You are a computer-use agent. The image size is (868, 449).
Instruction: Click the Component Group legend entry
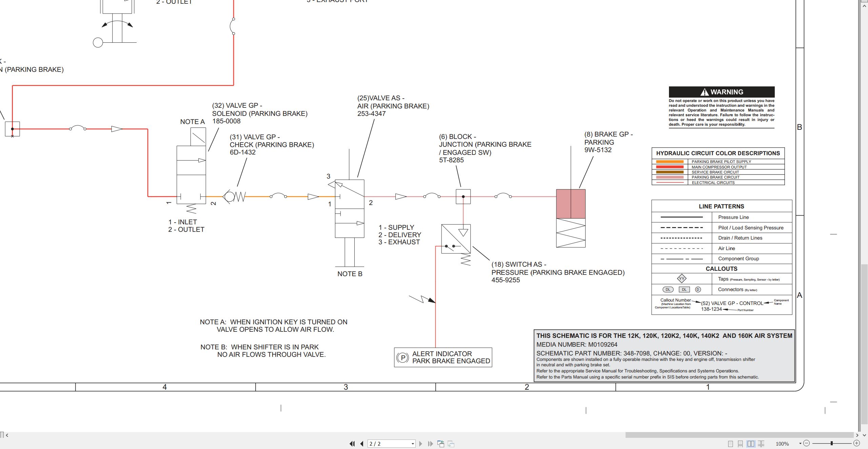[738, 259]
